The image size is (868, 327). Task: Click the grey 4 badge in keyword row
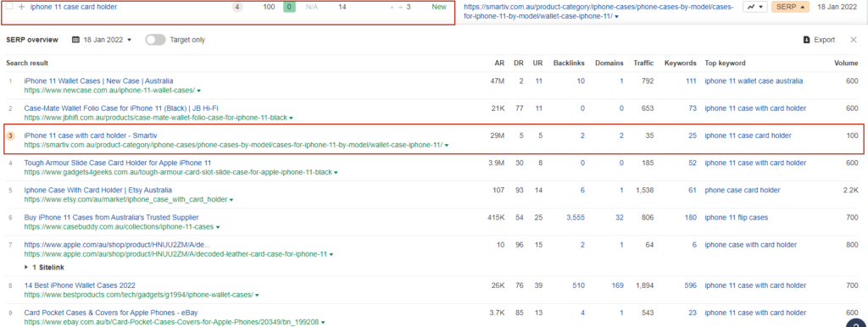[237, 7]
